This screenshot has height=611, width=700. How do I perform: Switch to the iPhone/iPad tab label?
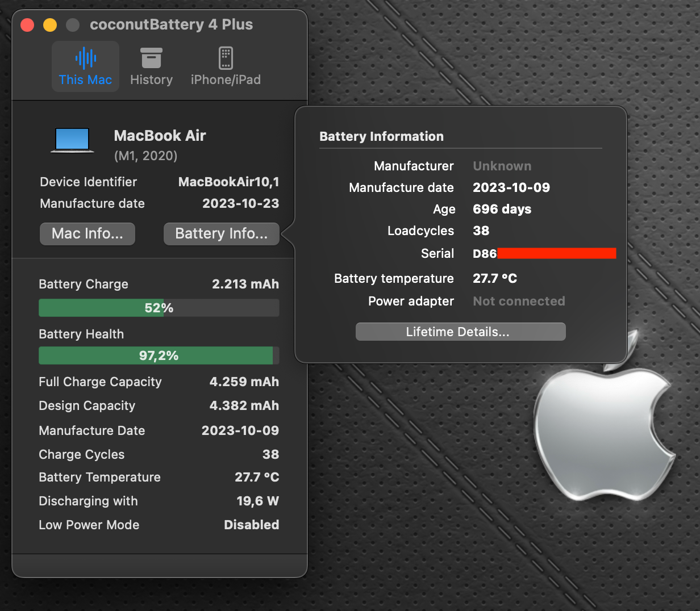point(226,80)
